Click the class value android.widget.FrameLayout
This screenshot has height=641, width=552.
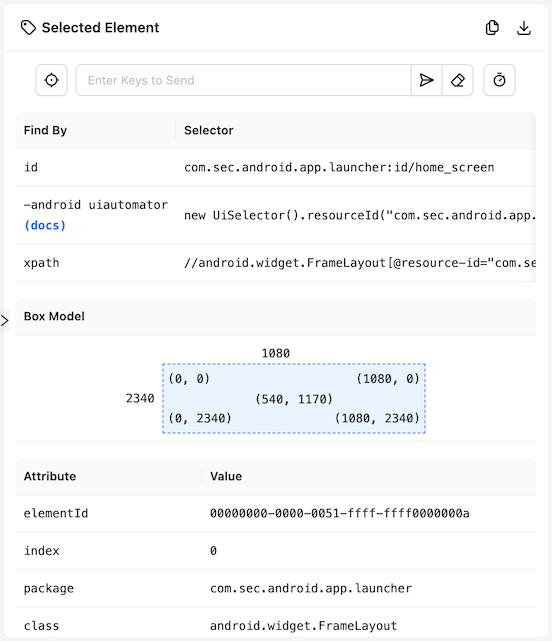pyautogui.click(x=303, y=626)
